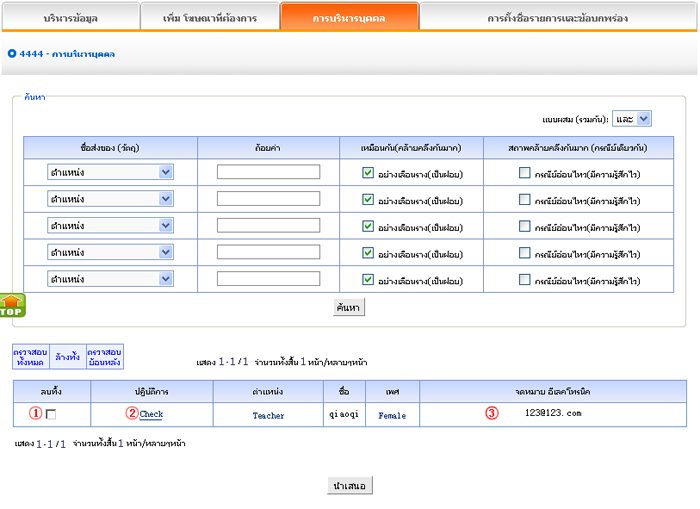Click the ตรวจสอบย้อนหลัง invert selection button
The height and width of the screenshot is (509, 700).
[104, 357]
